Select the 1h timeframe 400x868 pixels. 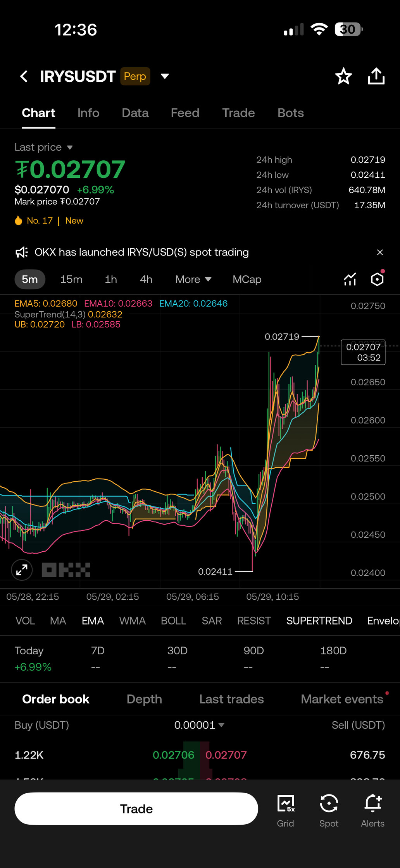pos(111,279)
